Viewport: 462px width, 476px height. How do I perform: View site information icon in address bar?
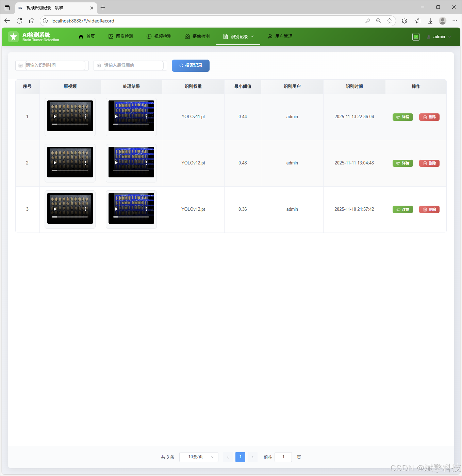click(x=45, y=21)
